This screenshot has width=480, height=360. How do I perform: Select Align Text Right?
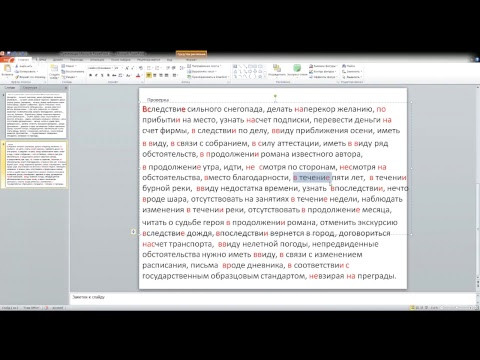point(161,75)
